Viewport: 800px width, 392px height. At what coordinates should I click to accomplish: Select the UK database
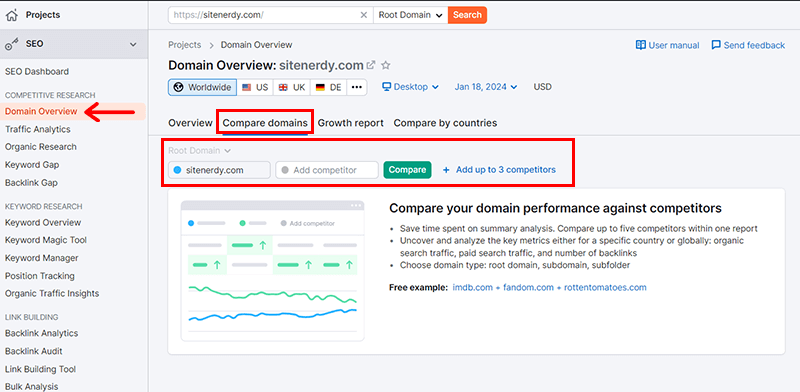[x=292, y=87]
